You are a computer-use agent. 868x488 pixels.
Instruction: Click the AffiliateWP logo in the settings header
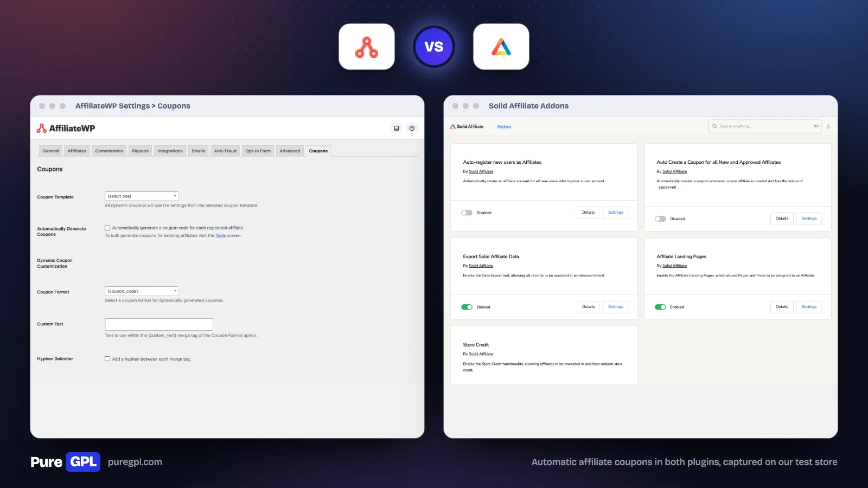[x=66, y=129]
